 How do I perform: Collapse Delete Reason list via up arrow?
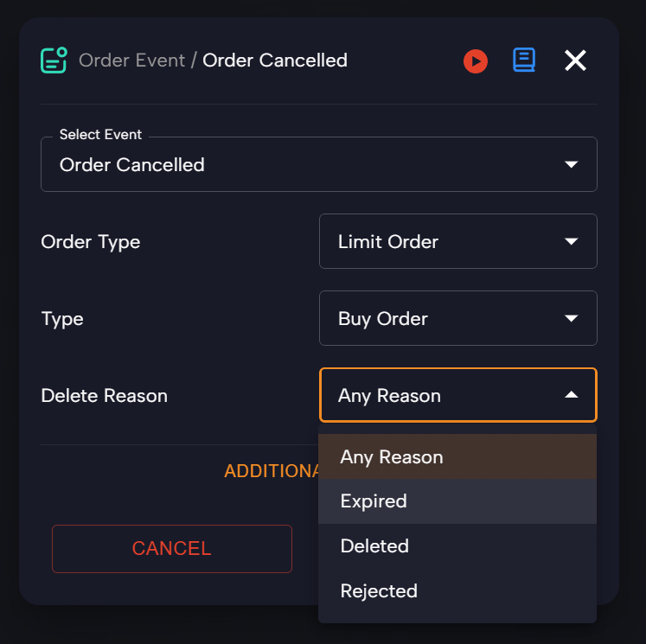click(x=571, y=395)
